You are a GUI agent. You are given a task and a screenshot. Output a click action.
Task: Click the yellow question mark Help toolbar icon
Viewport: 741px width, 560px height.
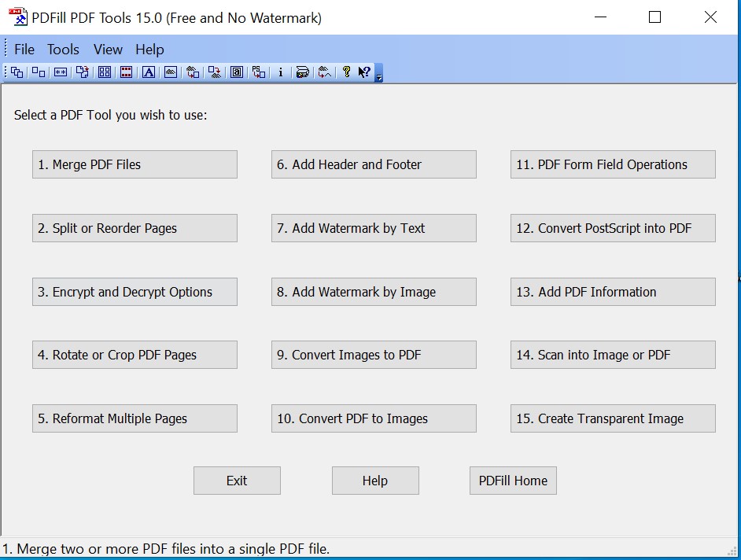coord(346,72)
